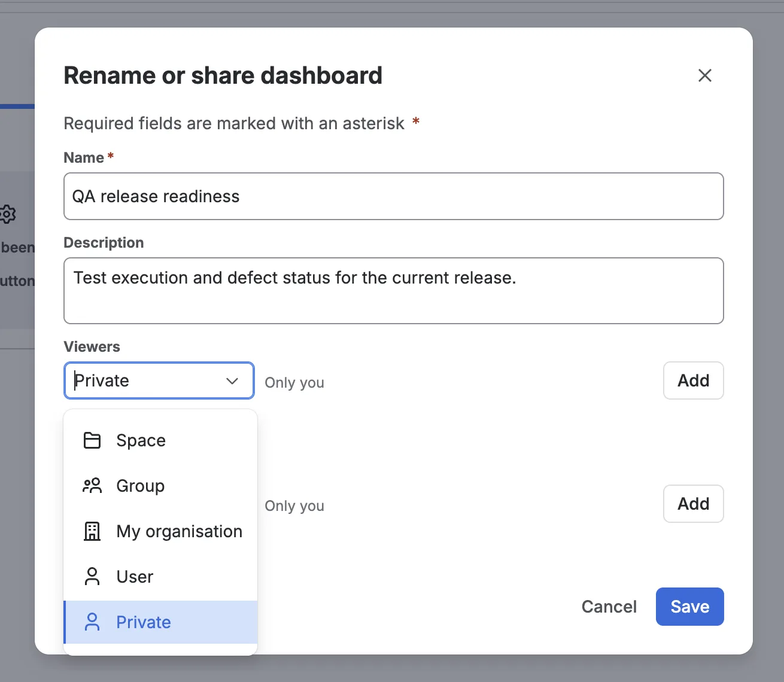Click the Only you text beside Viewers
The width and height of the screenshot is (784, 682).
point(294,382)
